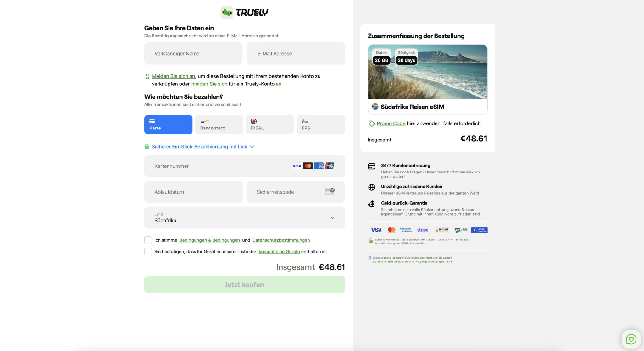644x351 pixels.
Task: Switch to the iDEAL payment option
Action: tap(270, 125)
